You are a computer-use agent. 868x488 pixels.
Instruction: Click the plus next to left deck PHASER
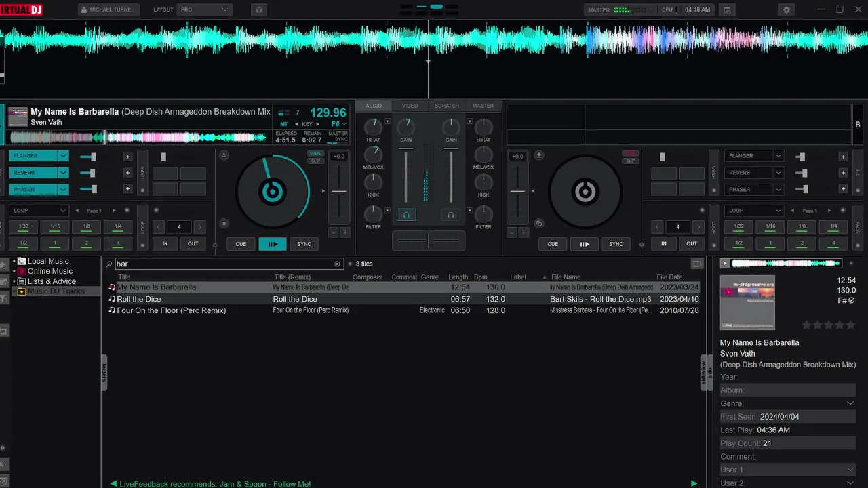127,190
